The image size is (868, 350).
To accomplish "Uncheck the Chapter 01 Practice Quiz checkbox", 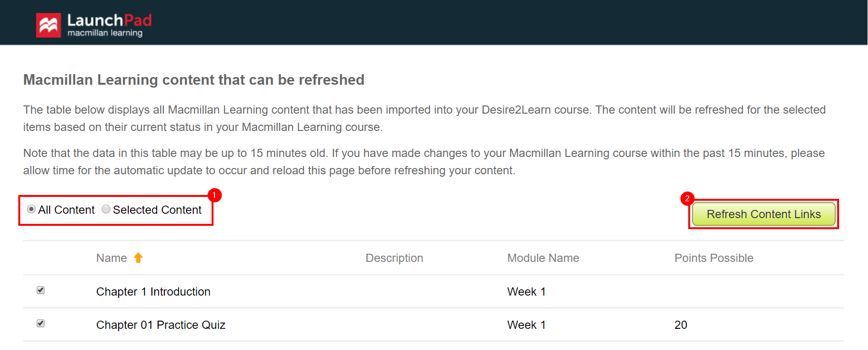I will [40, 323].
